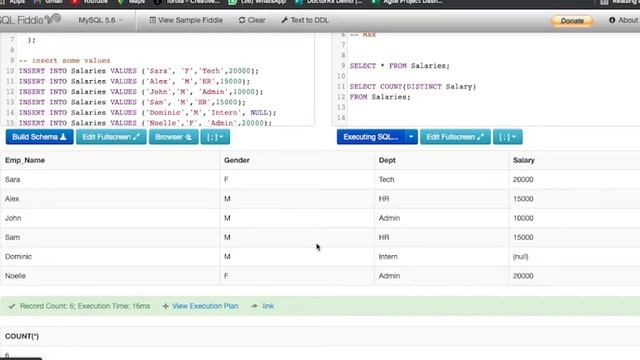Open the MySQL 5.6 database dropdown

(x=100, y=20)
